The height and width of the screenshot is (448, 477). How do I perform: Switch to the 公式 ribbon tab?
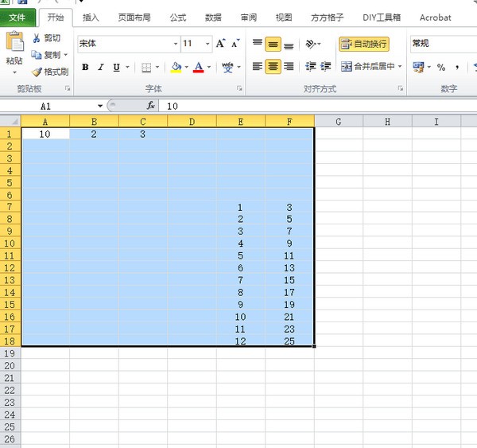pos(178,17)
